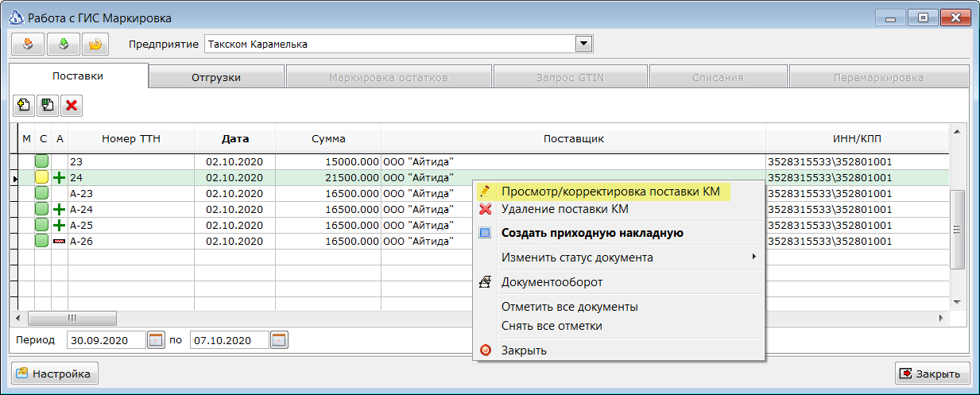
Task: Click the ТТН number cell А-26
Action: 131,241
